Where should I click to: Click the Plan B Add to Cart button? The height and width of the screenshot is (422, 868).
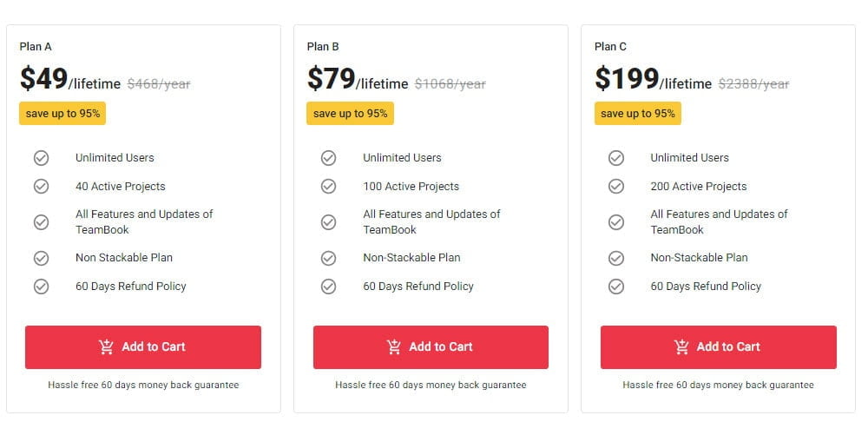[431, 347]
